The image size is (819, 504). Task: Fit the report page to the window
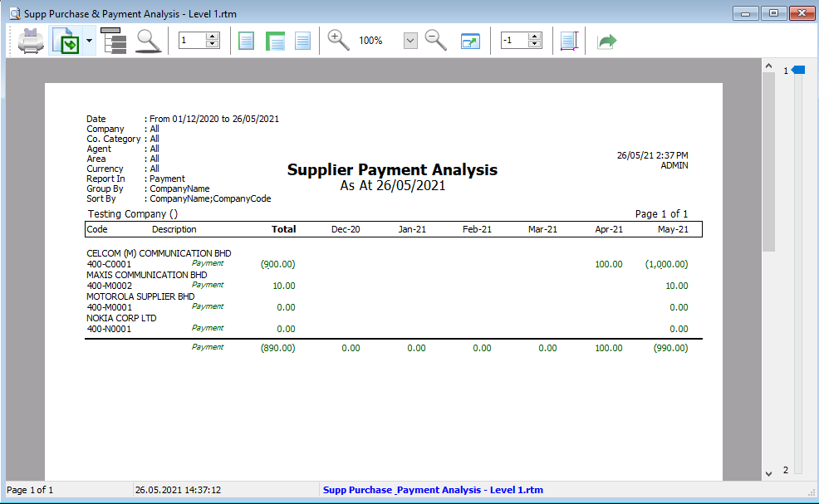[470, 40]
